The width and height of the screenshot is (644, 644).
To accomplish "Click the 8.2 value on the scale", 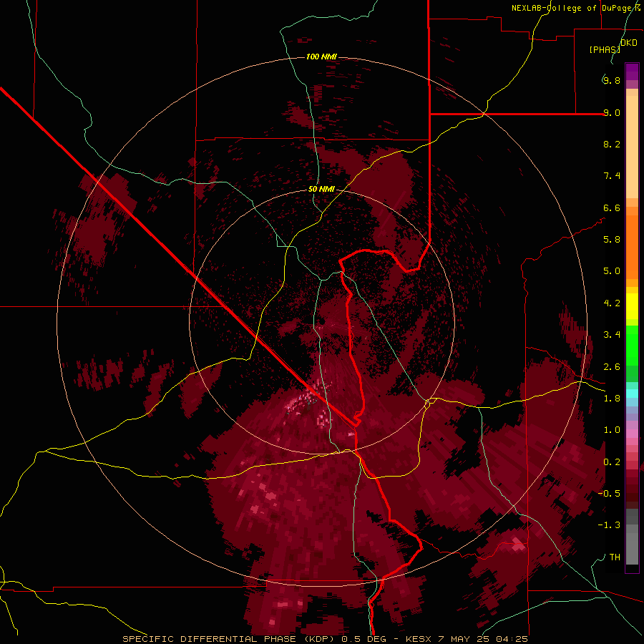I will click(x=612, y=144).
